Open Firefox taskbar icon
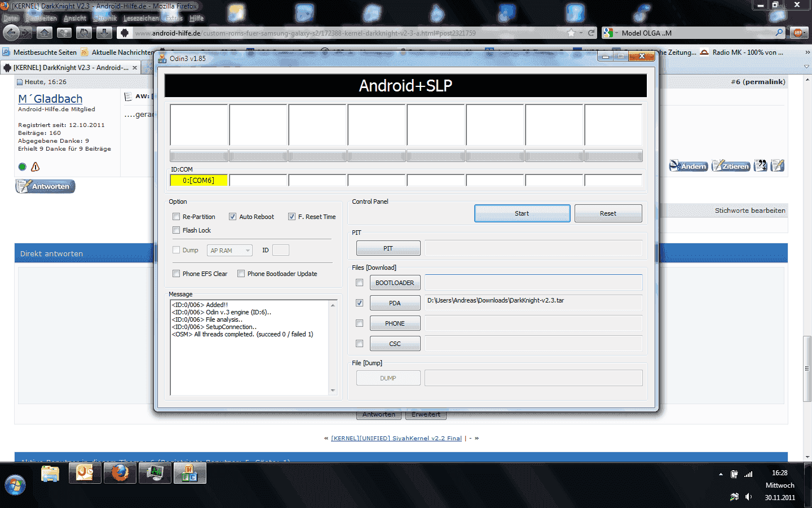 click(x=120, y=473)
